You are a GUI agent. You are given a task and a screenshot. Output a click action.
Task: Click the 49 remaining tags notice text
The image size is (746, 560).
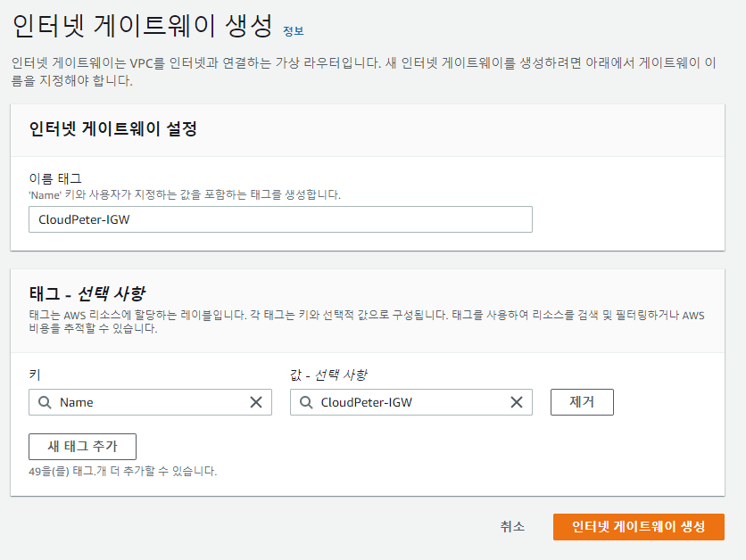(x=123, y=471)
